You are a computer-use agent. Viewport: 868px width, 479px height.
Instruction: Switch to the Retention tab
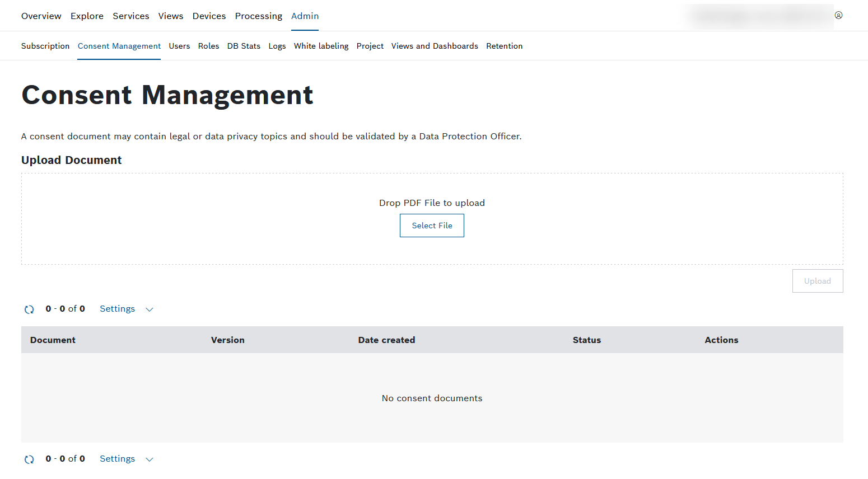[x=504, y=46]
